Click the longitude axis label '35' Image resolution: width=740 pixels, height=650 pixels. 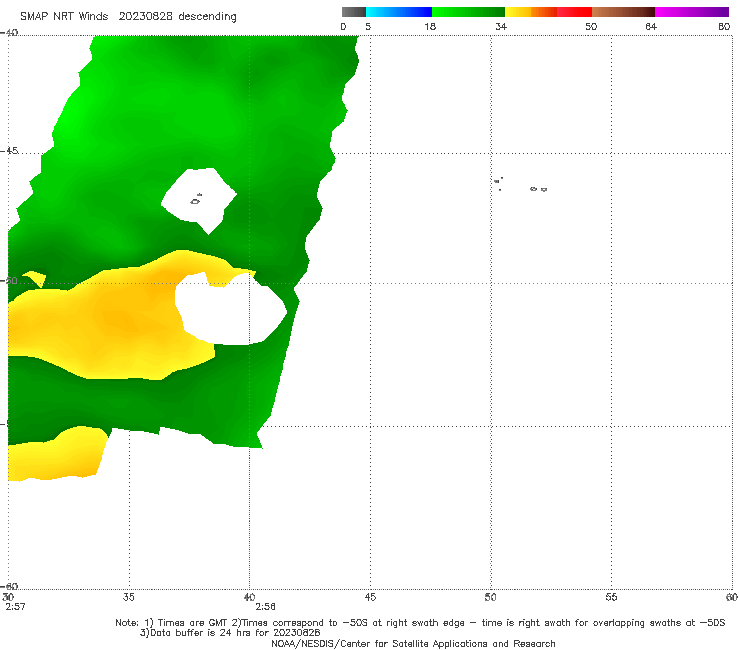click(x=128, y=597)
